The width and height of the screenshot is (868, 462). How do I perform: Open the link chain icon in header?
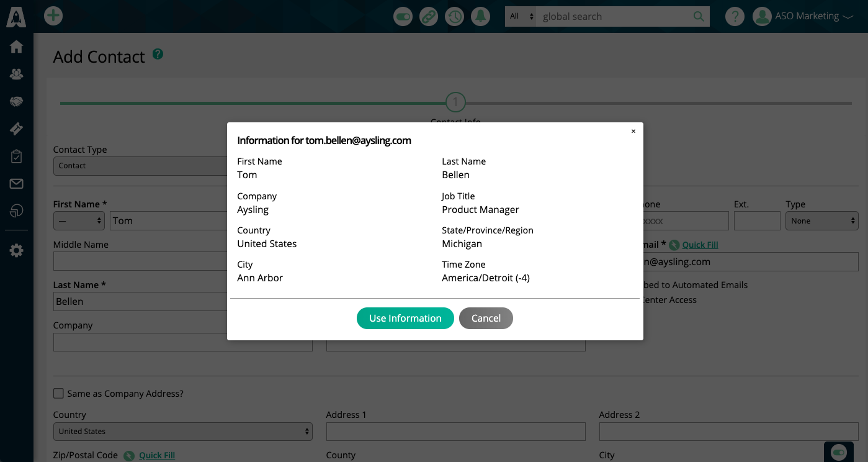429,17
